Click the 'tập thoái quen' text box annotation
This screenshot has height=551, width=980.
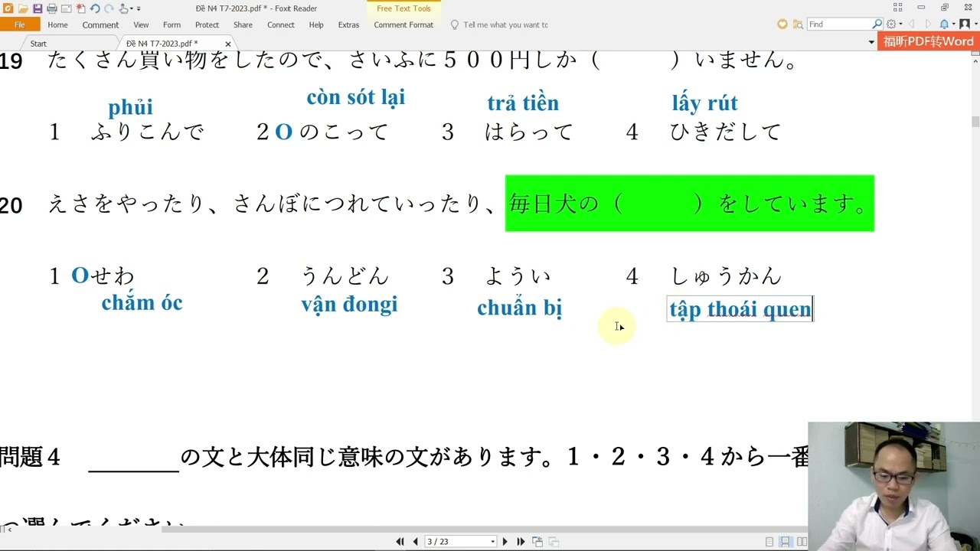740,309
